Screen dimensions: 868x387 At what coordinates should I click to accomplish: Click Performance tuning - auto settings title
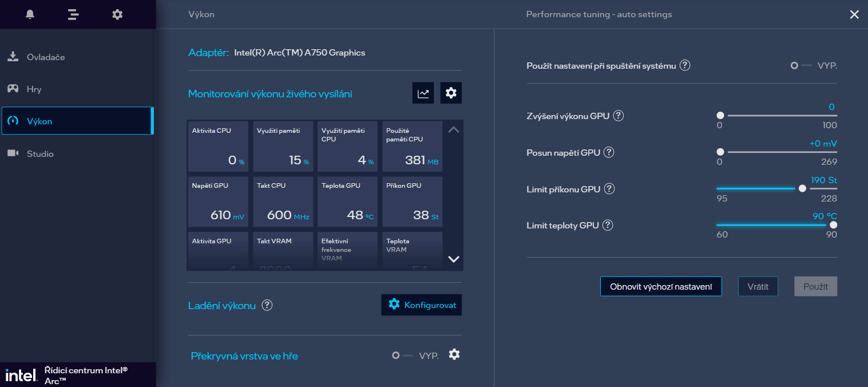(x=599, y=14)
